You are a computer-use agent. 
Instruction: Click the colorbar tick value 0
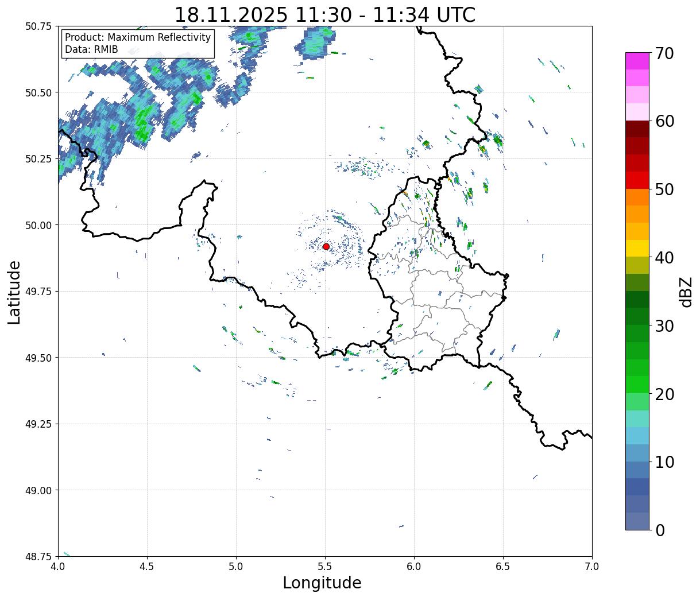tap(659, 530)
